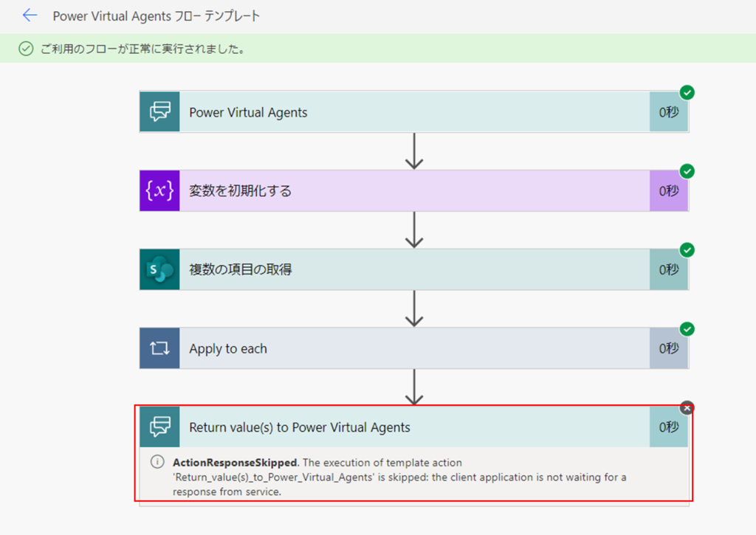Collapse the Return value(s) to Power Virtual Agents step

click(414, 427)
